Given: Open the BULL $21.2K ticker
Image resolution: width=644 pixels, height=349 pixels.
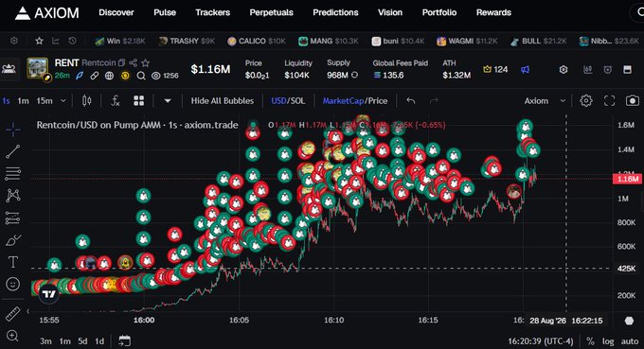Looking at the screenshot, I should 539,41.
